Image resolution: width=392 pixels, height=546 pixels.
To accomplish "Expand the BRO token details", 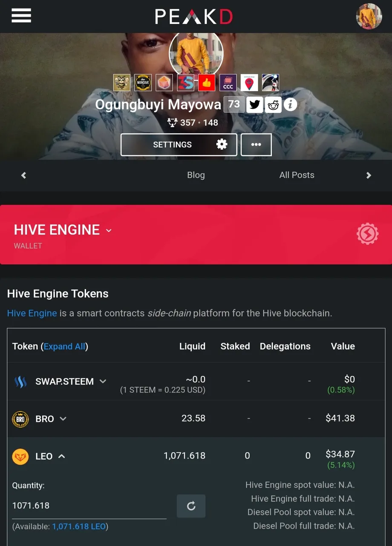I will pos(63,419).
